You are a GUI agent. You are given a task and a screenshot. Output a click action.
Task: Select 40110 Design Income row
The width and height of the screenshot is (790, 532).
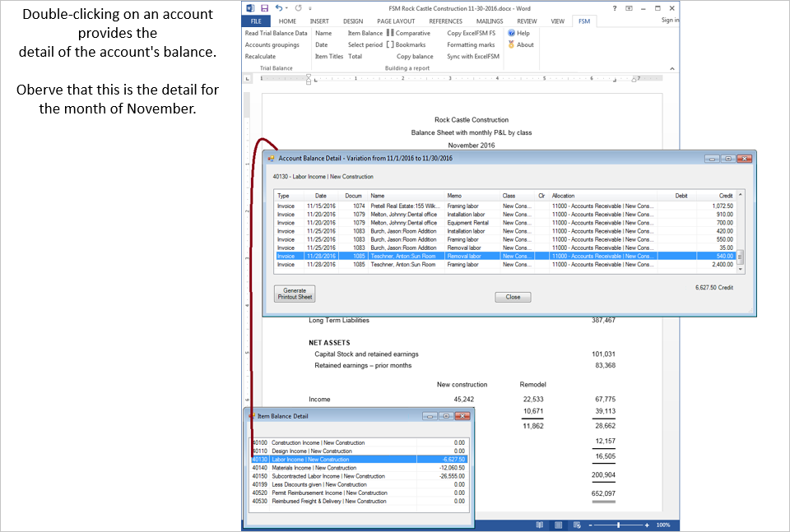coord(359,451)
